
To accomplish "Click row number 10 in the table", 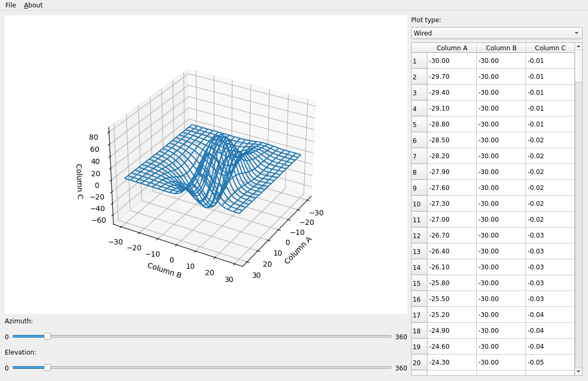I will 417,204.
